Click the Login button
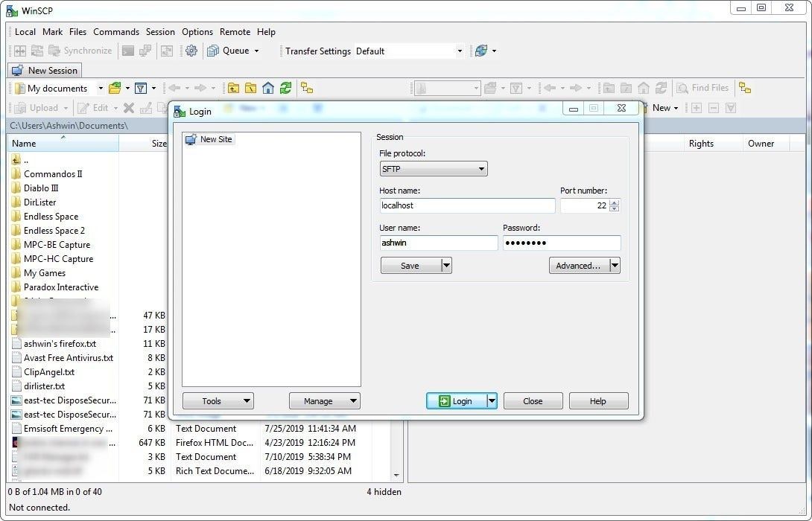Viewport: 812px width, 521px height. 457,400
